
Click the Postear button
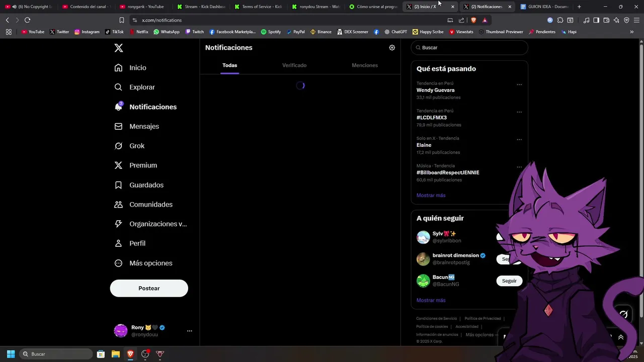[149, 288]
